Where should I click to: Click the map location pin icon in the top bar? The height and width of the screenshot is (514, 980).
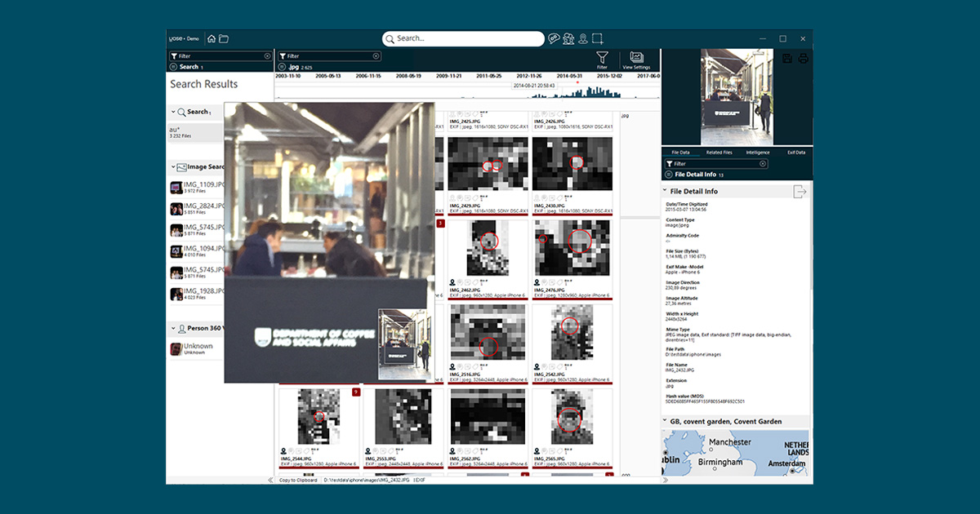pyautogui.click(x=583, y=38)
